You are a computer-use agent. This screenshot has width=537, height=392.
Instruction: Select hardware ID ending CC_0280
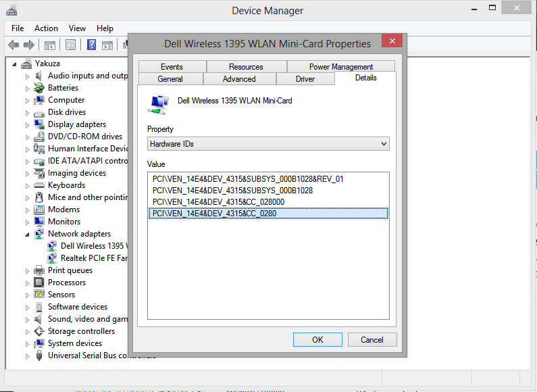tap(268, 214)
